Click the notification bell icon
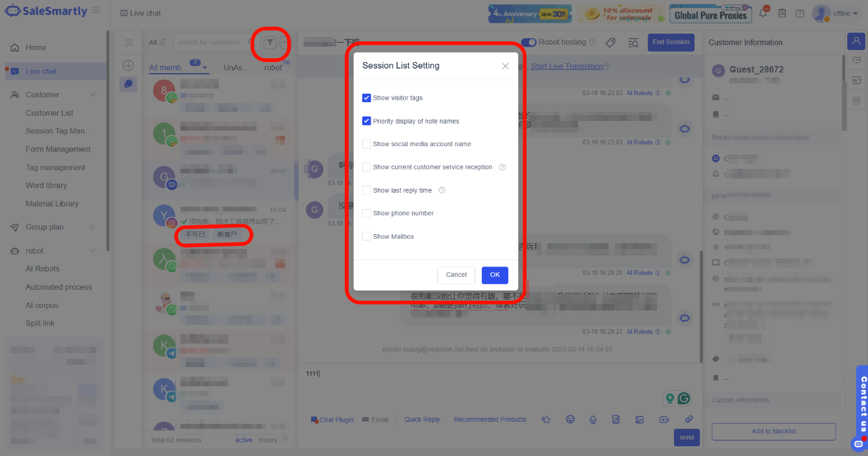 763,14
